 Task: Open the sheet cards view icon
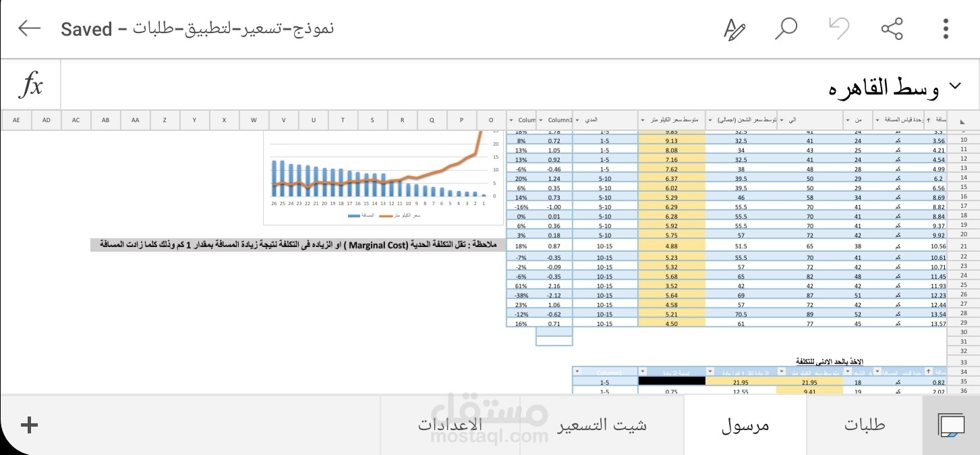pyautogui.click(x=951, y=425)
